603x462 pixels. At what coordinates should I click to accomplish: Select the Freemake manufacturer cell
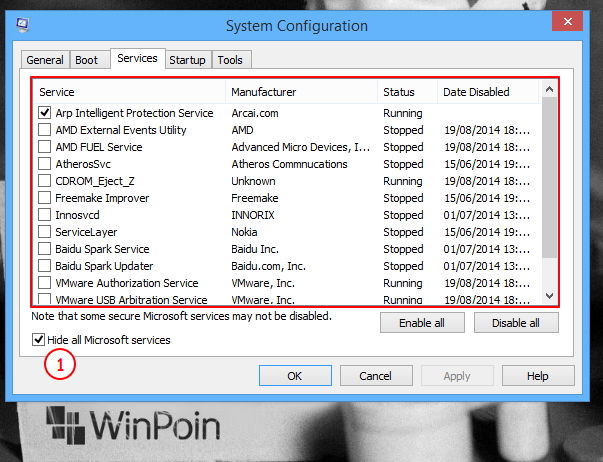tap(255, 198)
